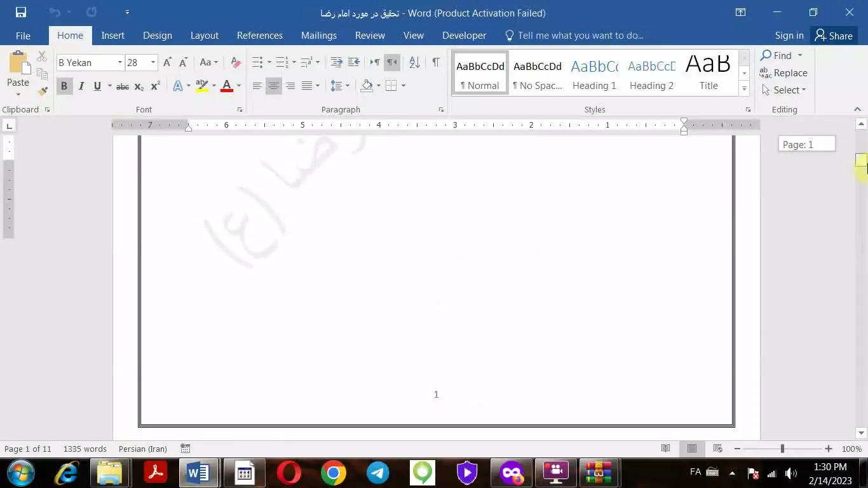Click the Replace button in Editing group
This screenshot has height=488, width=868.
point(784,73)
